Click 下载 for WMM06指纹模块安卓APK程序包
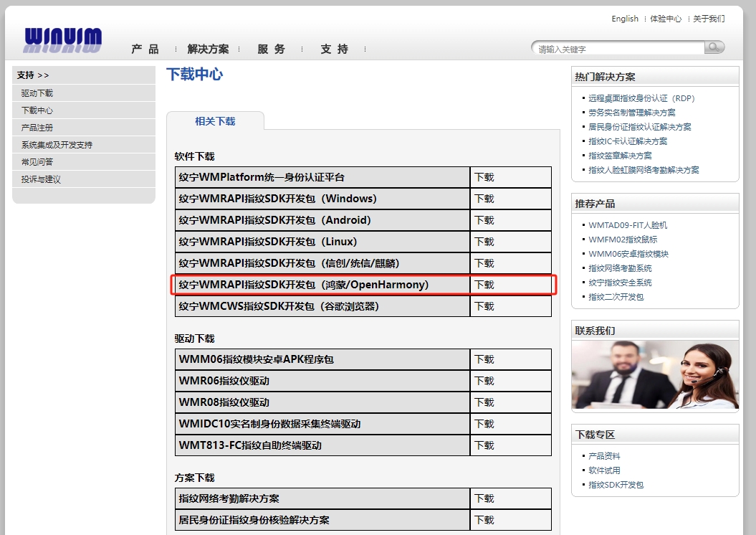The image size is (756, 535). [x=484, y=359]
